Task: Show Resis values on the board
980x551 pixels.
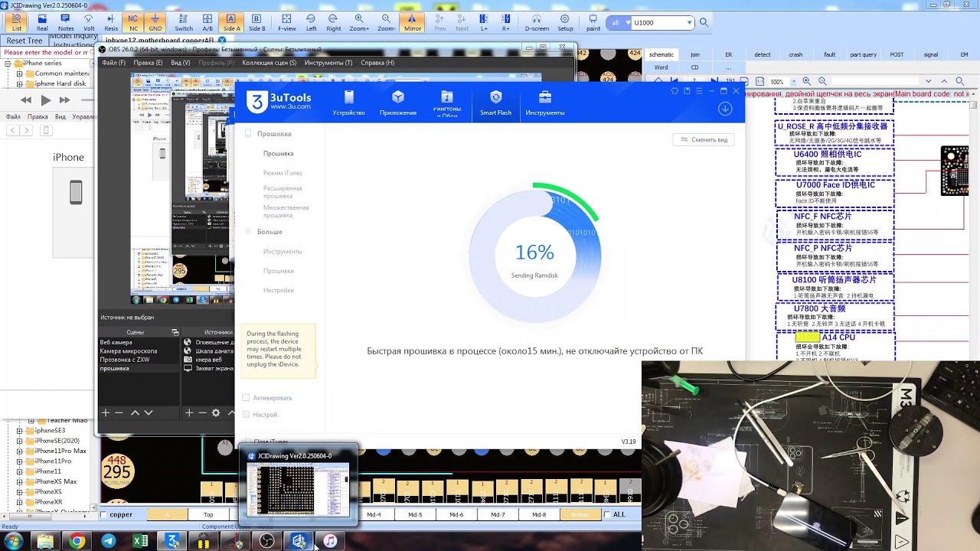Action: click(111, 22)
